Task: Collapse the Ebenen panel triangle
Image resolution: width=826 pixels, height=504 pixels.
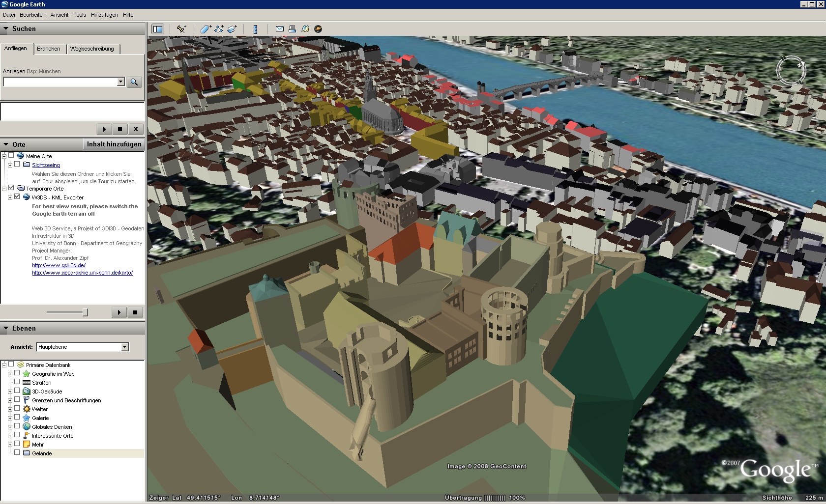Action: point(6,328)
